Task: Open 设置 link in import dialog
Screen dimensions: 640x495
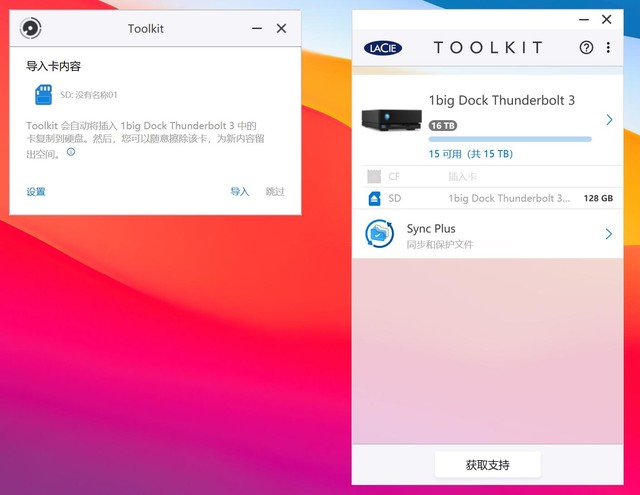Action: point(36,191)
